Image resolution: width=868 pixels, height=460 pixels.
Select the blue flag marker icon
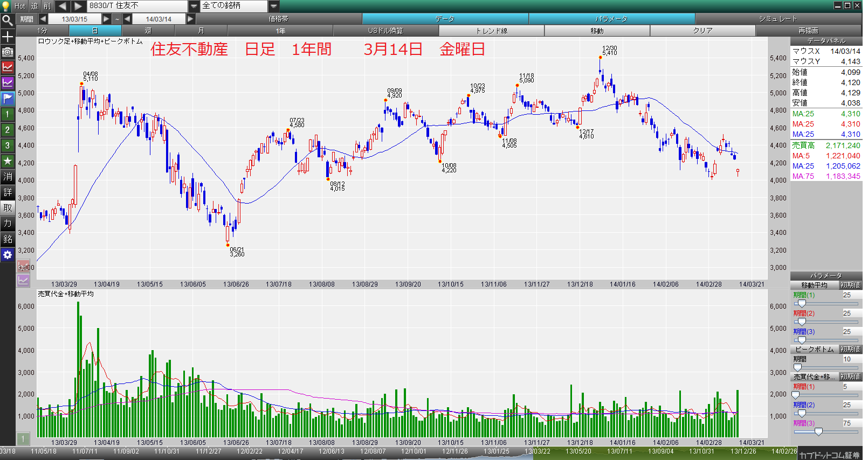click(8, 99)
